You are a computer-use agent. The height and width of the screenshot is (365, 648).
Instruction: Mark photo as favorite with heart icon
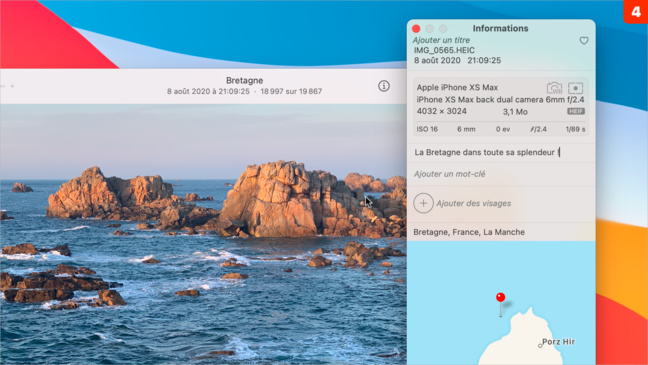point(584,41)
